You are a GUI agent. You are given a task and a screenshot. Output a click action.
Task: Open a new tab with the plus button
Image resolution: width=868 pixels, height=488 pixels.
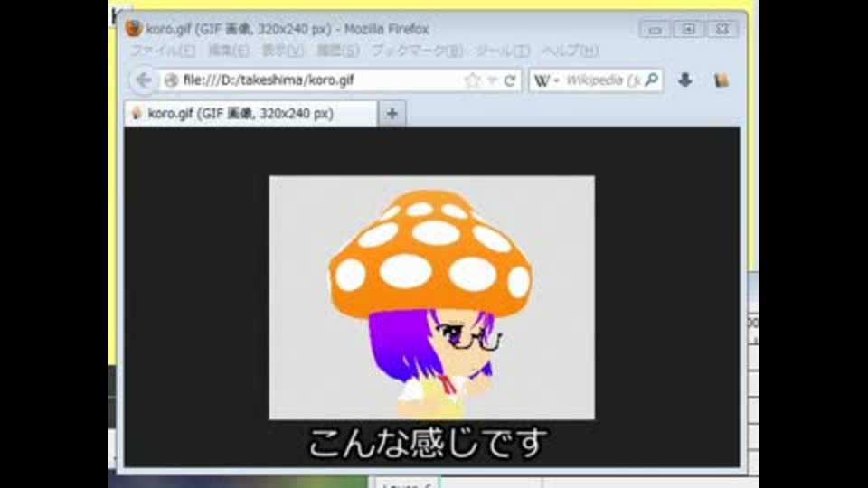coord(392,114)
